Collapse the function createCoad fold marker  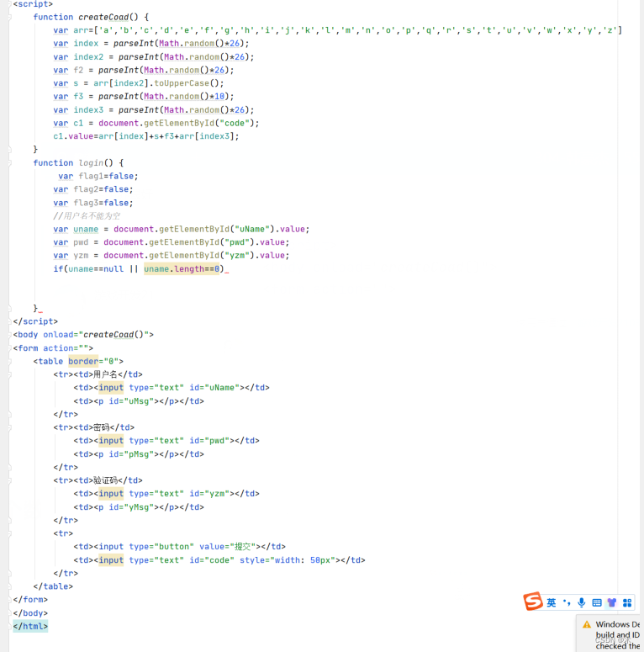(x=10, y=17)
